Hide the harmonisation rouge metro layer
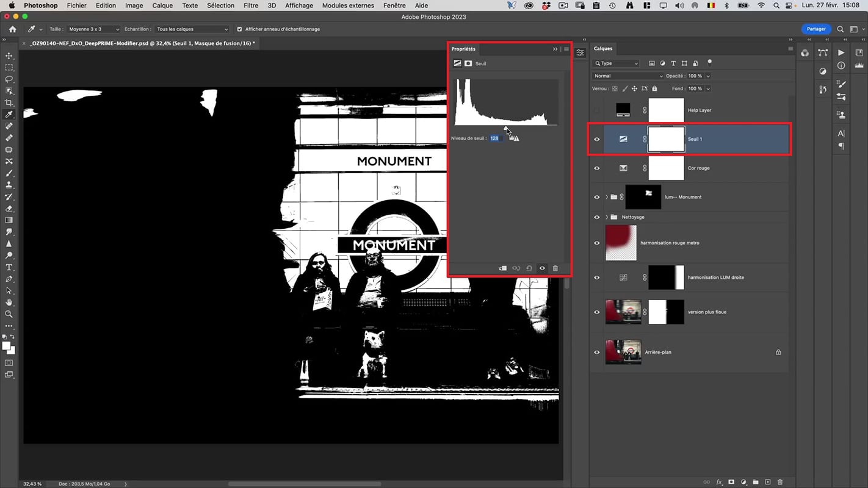Screen dimensions: 868x488 [597, 243]
